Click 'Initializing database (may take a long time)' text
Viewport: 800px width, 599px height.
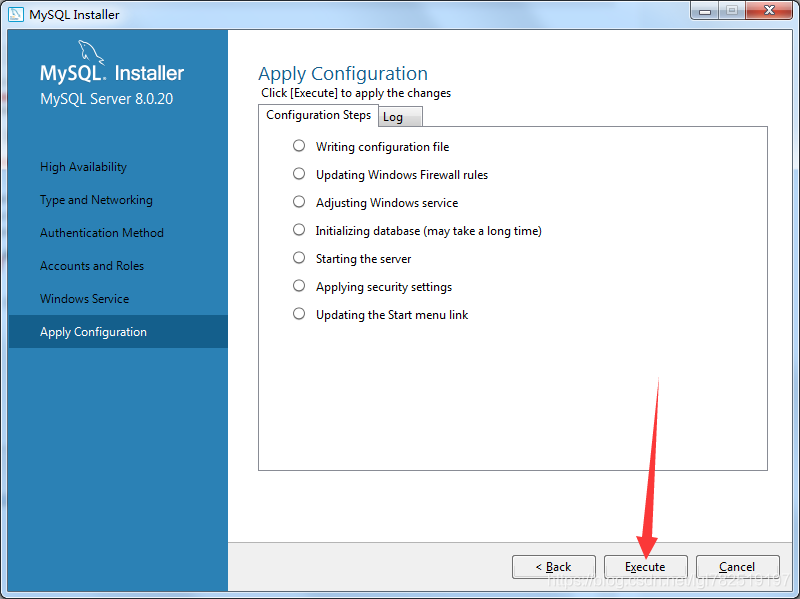tap(429, 231)
